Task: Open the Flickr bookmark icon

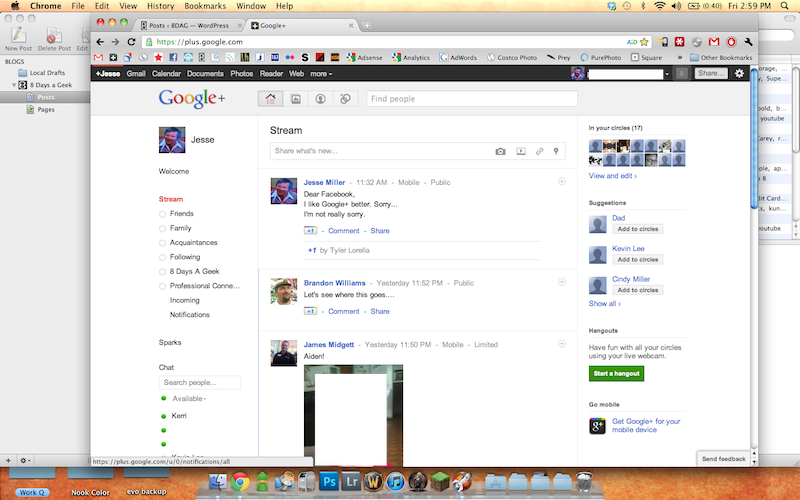Action: pyautogui.click(x=290, y=57)
